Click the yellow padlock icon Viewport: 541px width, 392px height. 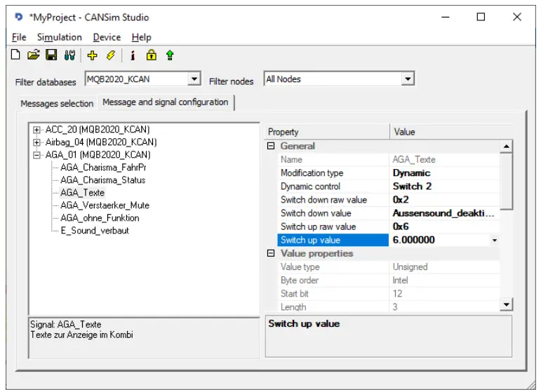[x=151, y=55]
